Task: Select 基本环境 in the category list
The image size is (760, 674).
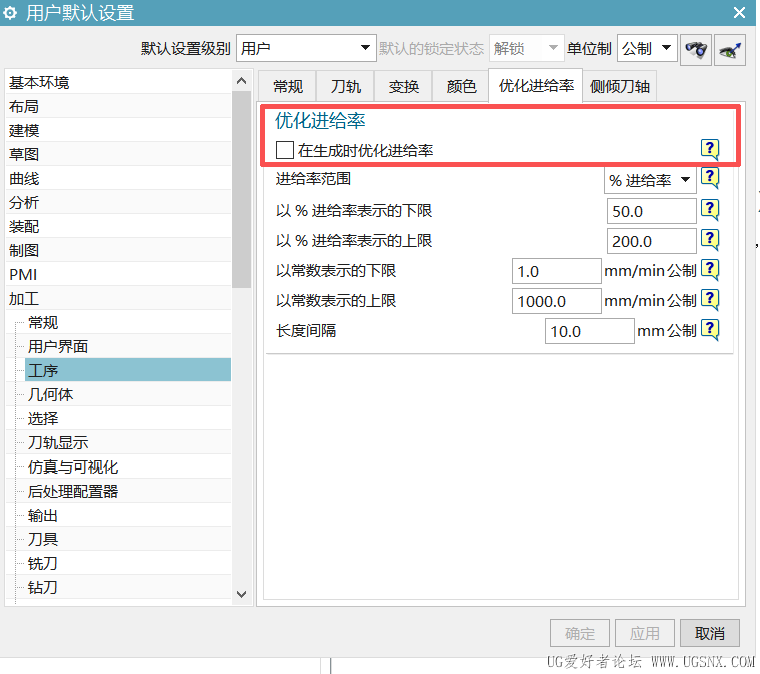Action: pos(118,82)
